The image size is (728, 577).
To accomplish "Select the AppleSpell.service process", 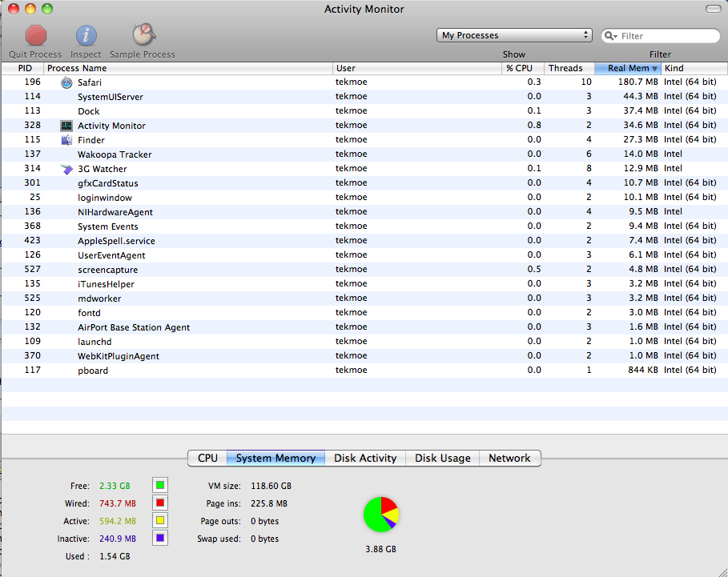I will pos(364,240).
